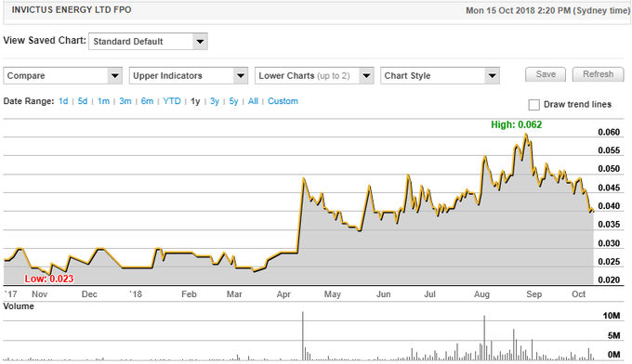Viewport: 632px width, 364px height.
Task: Click the tallest April volume bar
Action: (303, 336)
